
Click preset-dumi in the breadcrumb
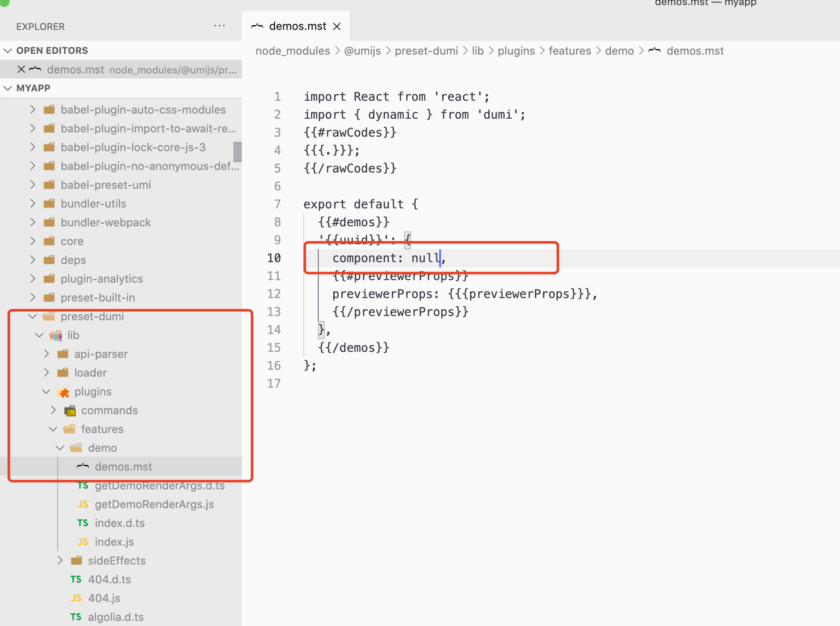[x=426, y=51]
